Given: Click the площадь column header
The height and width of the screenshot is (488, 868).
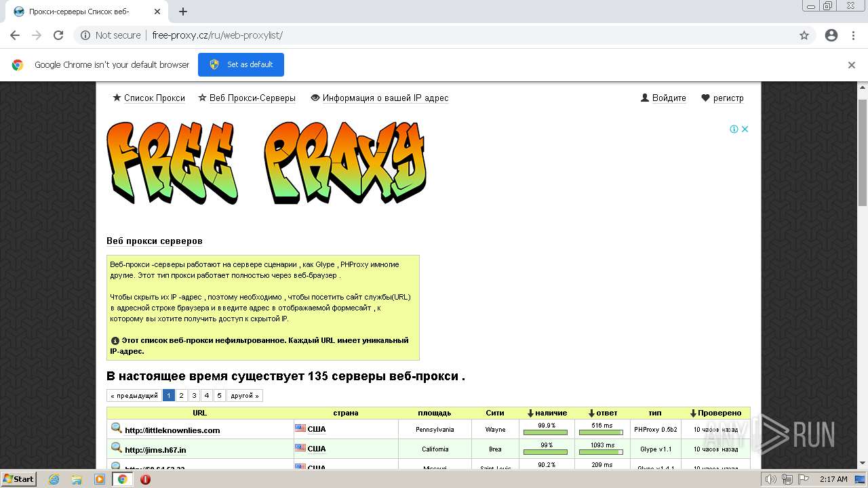Looking at the screenshot, I should 435,413.
